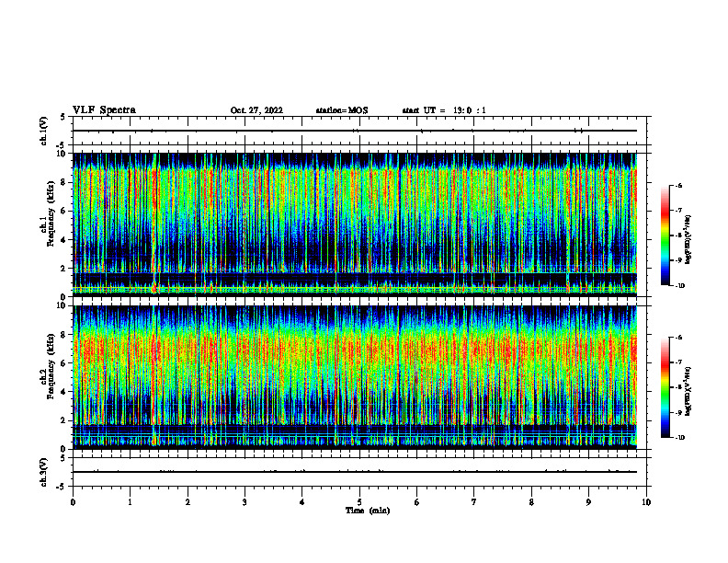Click the ch.1(V) axis "5" tick label
This screenshot has width=728, height=563.
[x=63, y=118]
